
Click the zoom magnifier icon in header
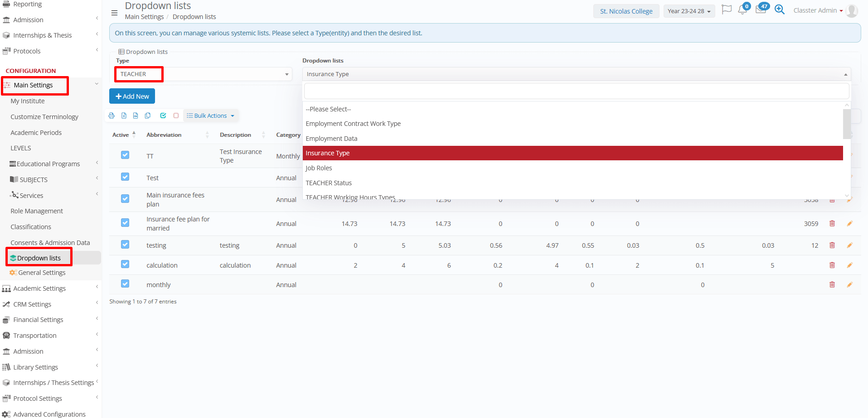coord(780,10)
